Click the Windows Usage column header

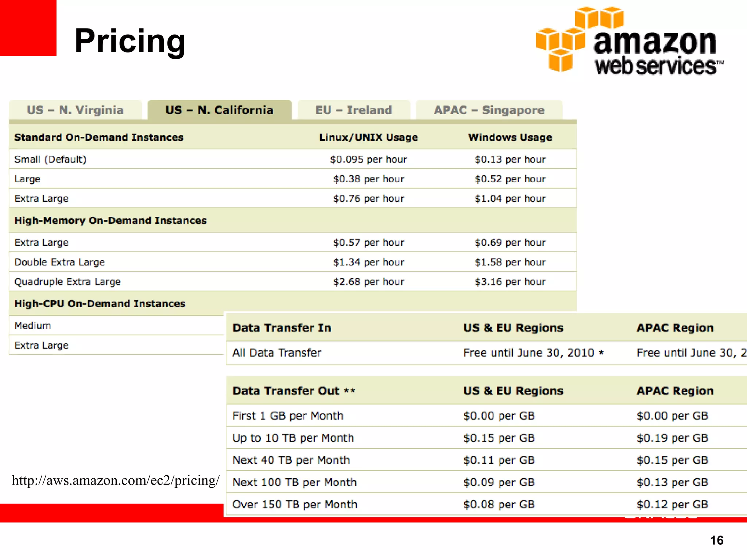coord(510,137)
